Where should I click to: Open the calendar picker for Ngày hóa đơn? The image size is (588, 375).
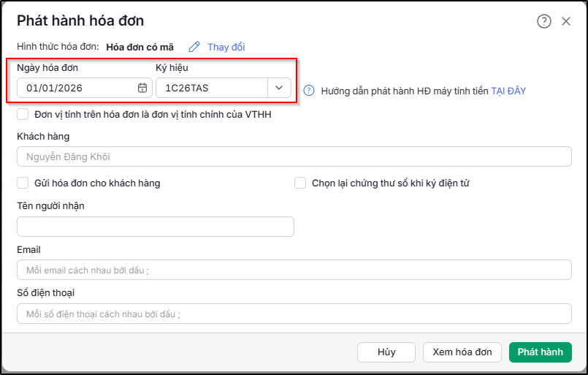coord(142,88)
